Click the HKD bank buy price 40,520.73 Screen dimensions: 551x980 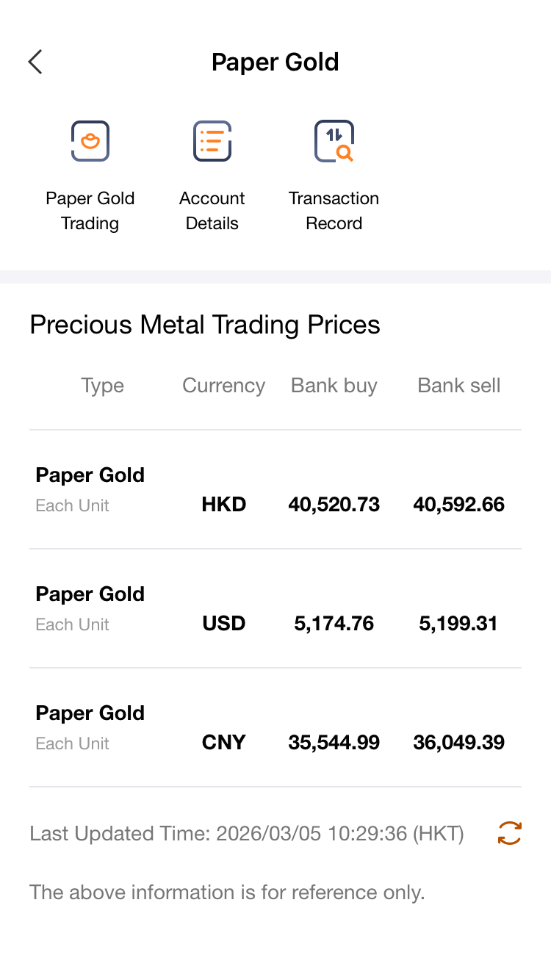click(334, 505)
